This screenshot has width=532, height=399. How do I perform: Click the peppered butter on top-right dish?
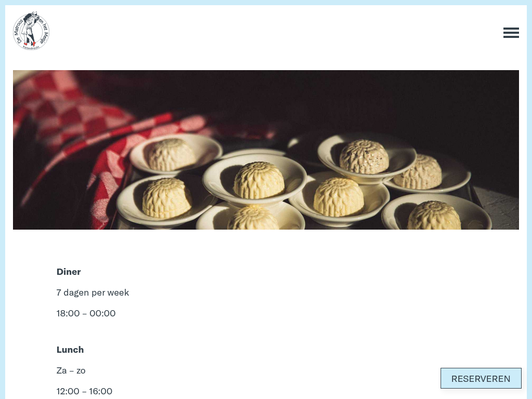pyautogui.click(x=364, y=157)
